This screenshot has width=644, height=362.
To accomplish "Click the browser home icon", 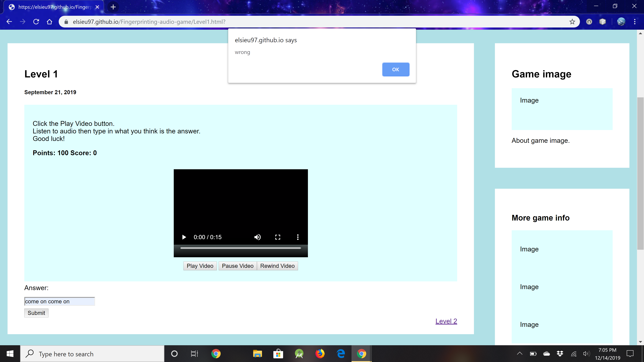I will click(49, 22).
